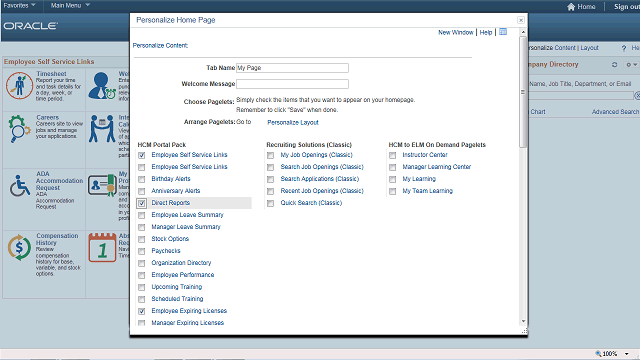The height and width of the screenshot is (360, 640).
Task: Click Advanced Search in Company Directory
Action: [616, 112]
